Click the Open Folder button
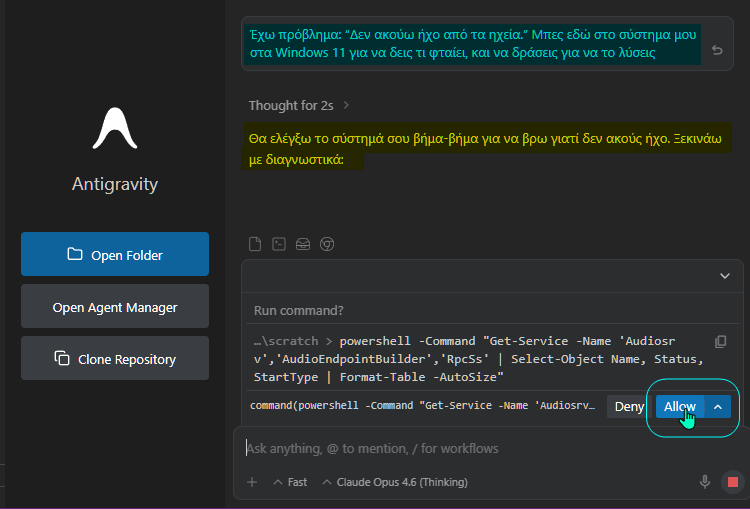The image size is (750, 509). pos(115,254)
